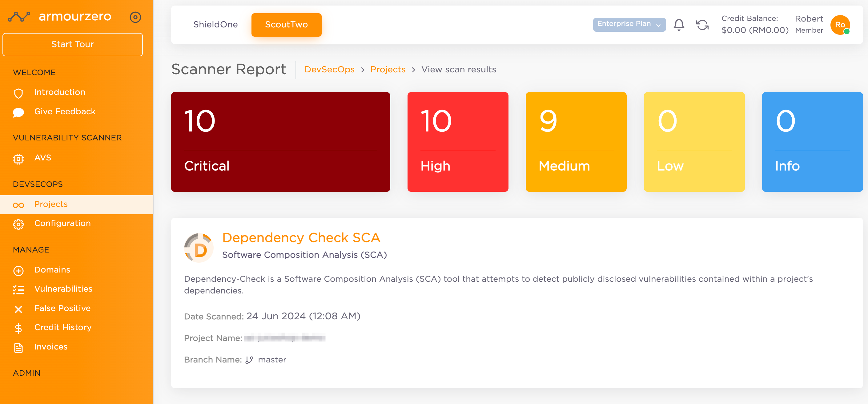Open the Domains page
This screenshot has height=404, width=868.
tap(52, 269)
